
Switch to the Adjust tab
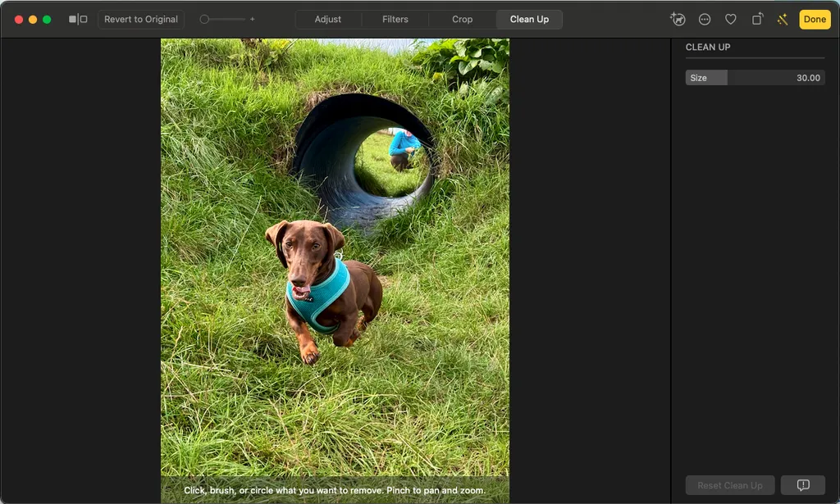[328, 19]
